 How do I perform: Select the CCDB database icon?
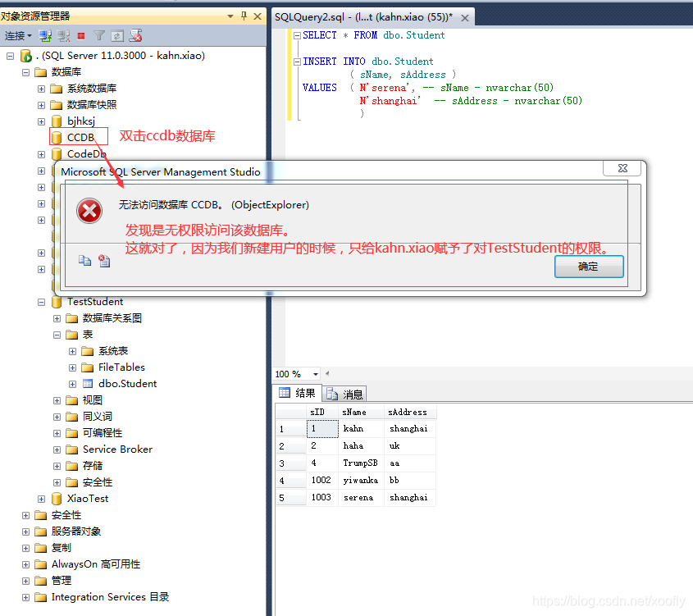pos(57,138)
